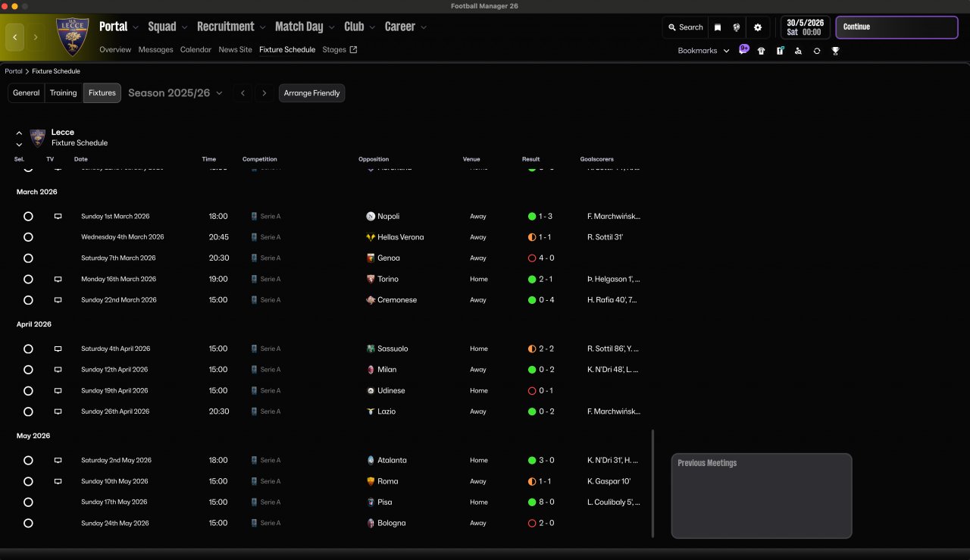Open the Bookmarks dropdown

pos(703,51)
